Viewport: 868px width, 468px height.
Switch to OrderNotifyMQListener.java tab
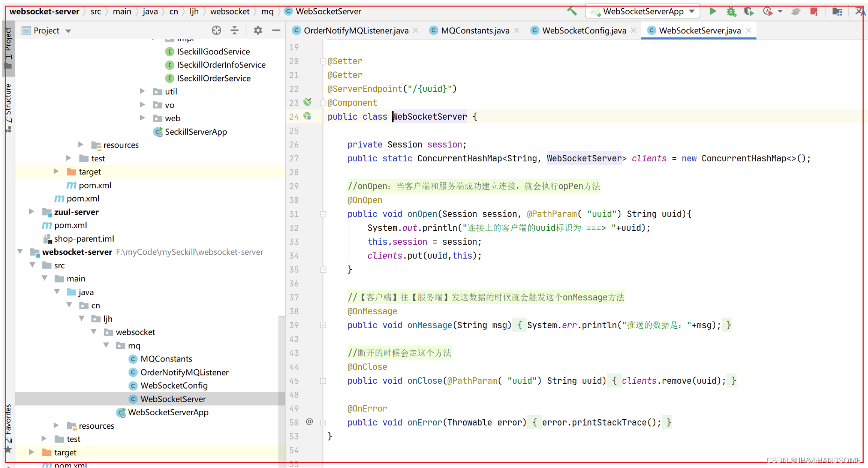pos(356,30)
